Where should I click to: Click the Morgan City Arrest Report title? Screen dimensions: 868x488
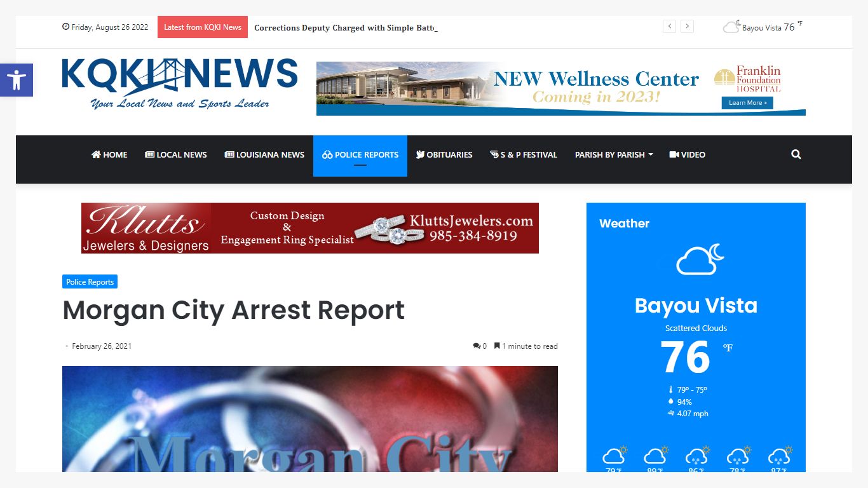(233, 310)
